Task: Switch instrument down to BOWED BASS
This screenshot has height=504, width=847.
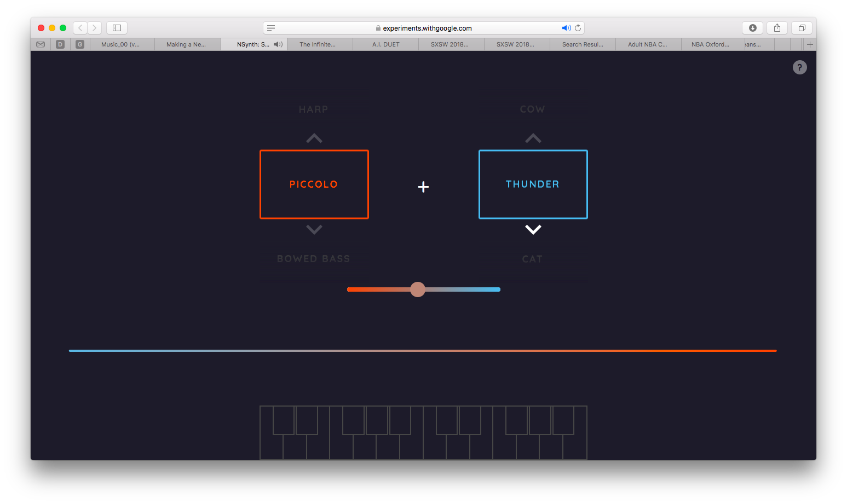Action: point(314,229)
